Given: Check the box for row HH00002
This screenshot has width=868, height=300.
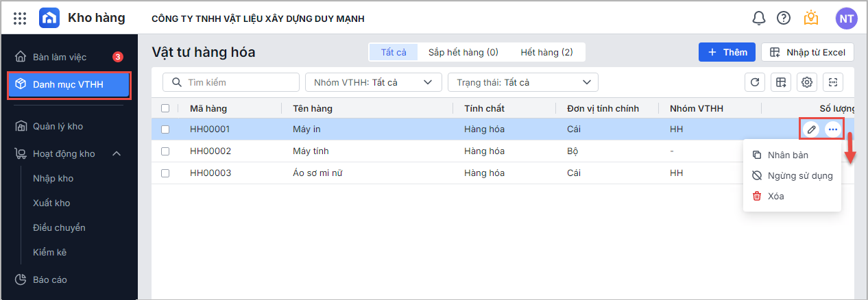Looking at the screenshot, I should click(x=165, y=151).
